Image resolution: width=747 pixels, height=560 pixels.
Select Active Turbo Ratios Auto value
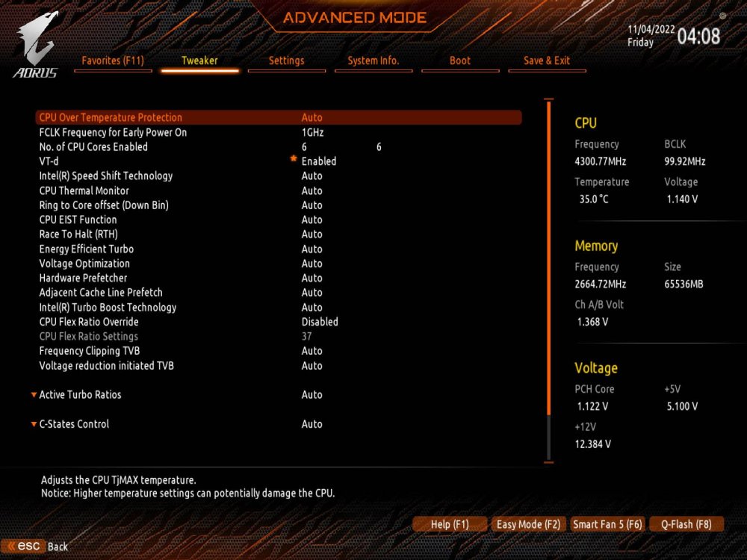tap(312, 395)
